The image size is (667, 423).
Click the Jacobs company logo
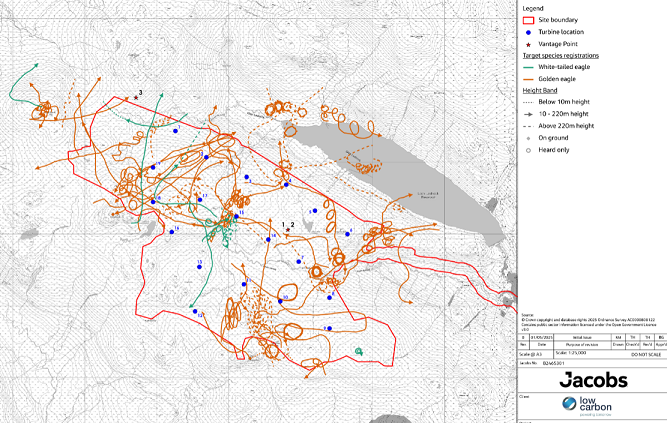click(591, 382)
